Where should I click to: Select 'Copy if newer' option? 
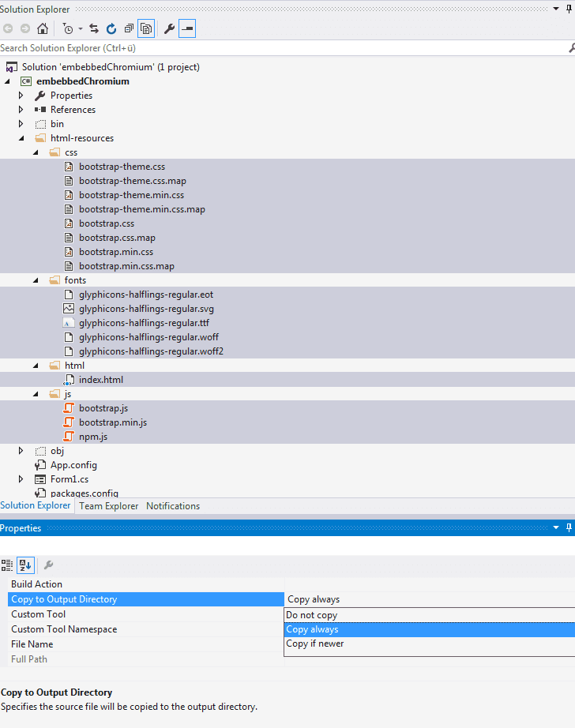[x=315, y=644]
